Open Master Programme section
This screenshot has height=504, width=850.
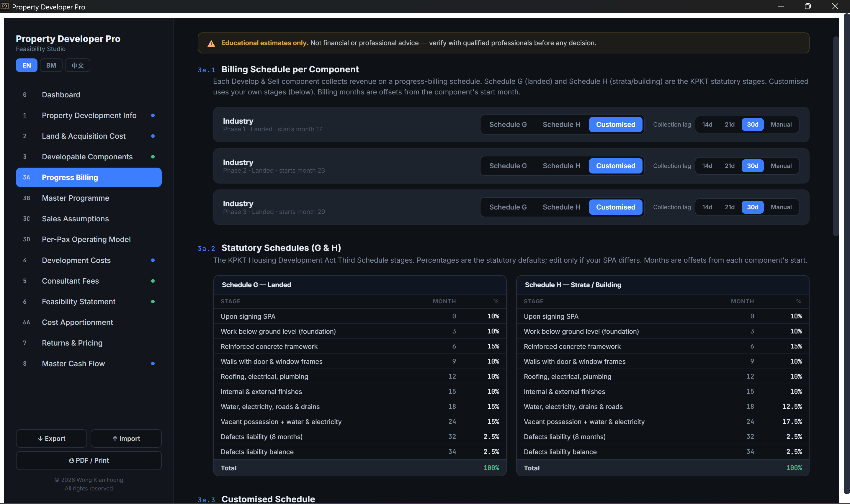(x=89, y=198)
